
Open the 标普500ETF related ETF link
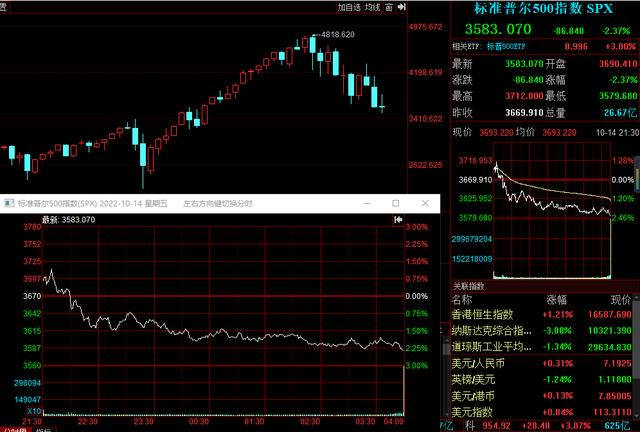coord(506,47)
